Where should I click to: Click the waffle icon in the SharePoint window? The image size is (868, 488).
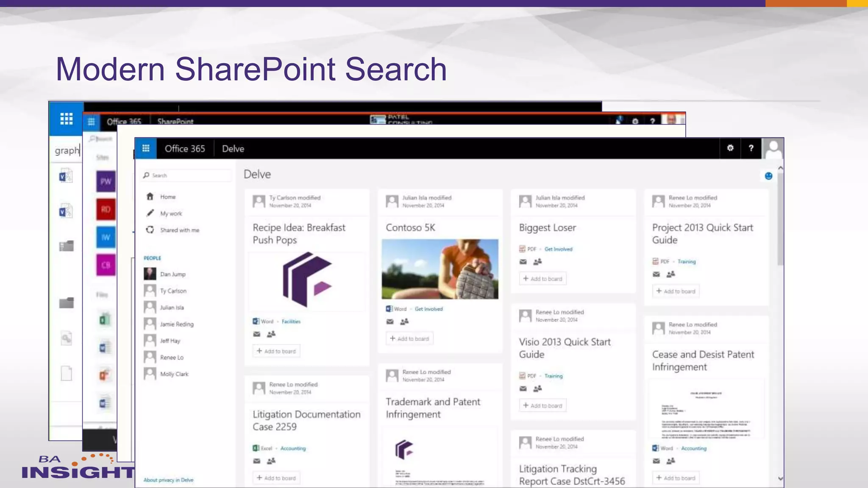[x=91, y=122]
